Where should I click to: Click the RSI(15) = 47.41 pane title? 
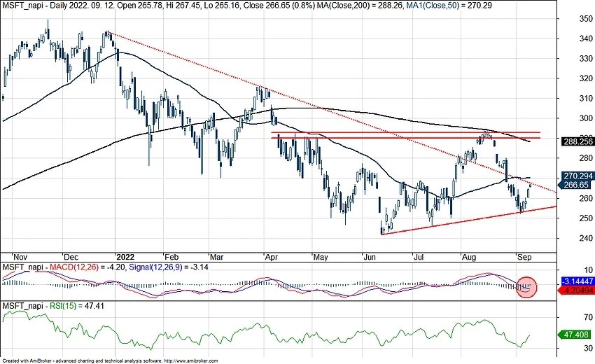77,306
